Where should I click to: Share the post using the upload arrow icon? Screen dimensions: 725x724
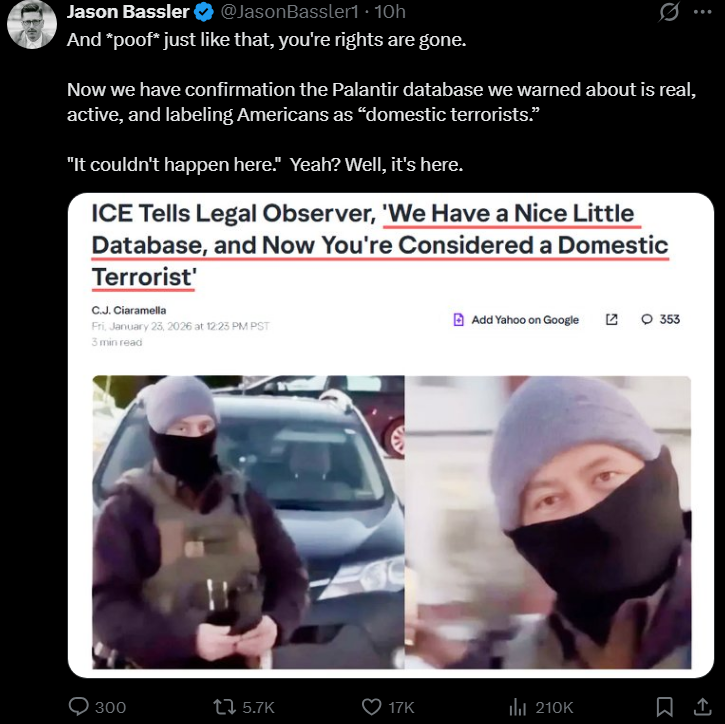click(x=702, y=706)
